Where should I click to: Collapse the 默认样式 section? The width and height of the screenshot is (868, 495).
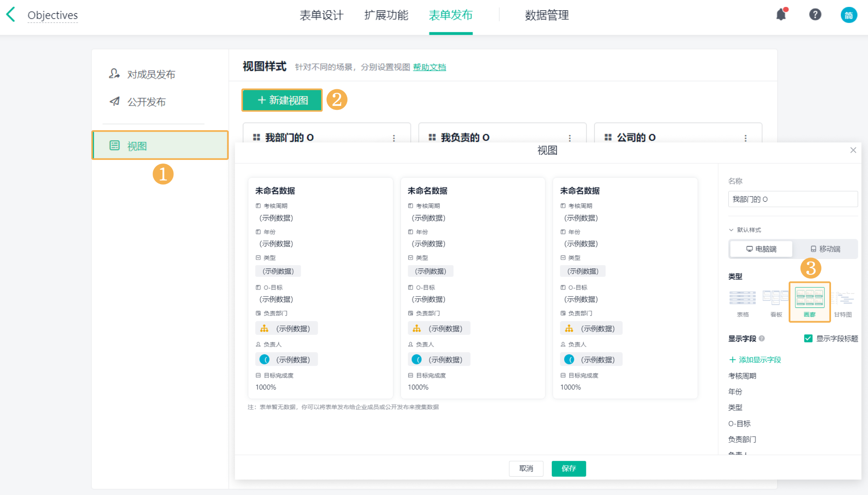coord(745,230)
